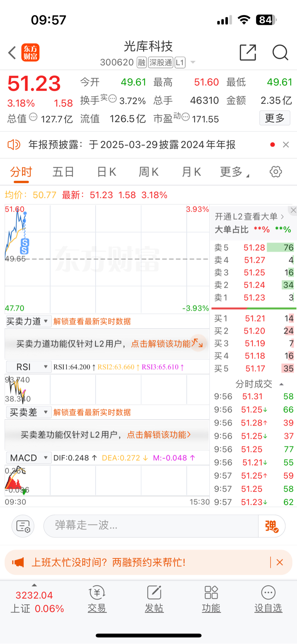The width and height of the screenshot is (297, 644).
Task: Select 卖3 row at 51.25
Action: pos(254,272)
